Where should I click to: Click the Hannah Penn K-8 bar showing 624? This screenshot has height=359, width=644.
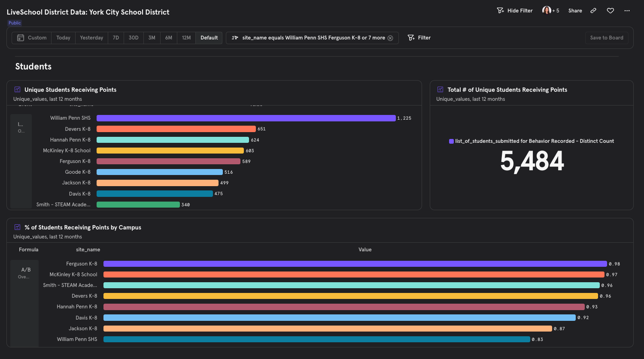point(173,140)
